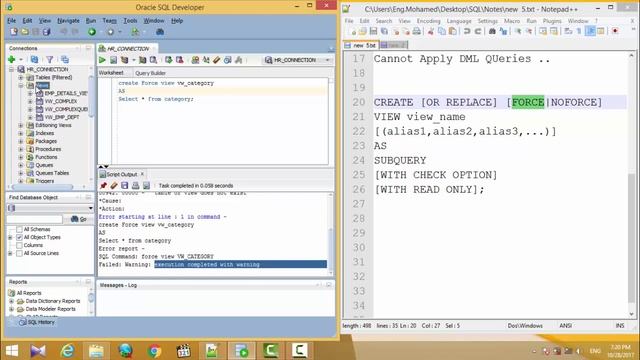Click the Find Database Object search field
Image resolution: width=640 pixels, height=360 pixels.
(x=34, y=220)
